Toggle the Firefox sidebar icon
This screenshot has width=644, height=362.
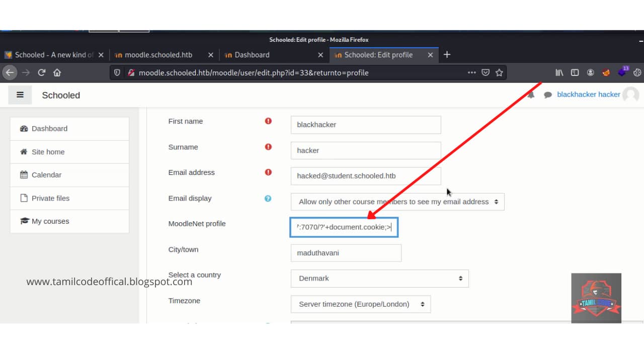[575, 72]
